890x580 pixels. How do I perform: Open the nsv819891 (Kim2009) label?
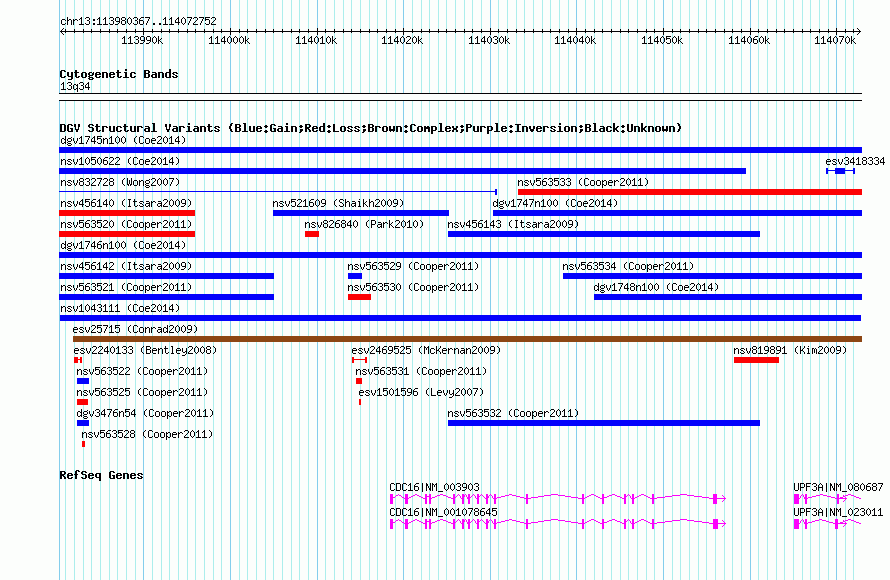tap(790, 350)
